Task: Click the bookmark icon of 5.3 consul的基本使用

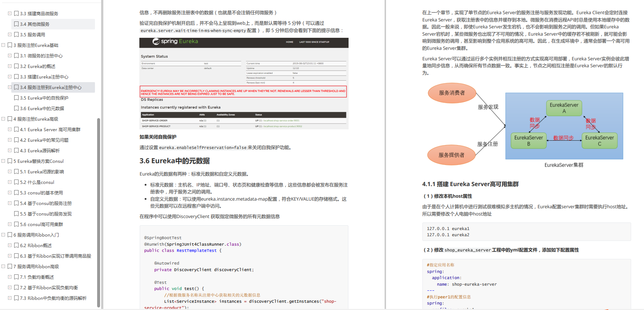Action: [x=16, y=193]
